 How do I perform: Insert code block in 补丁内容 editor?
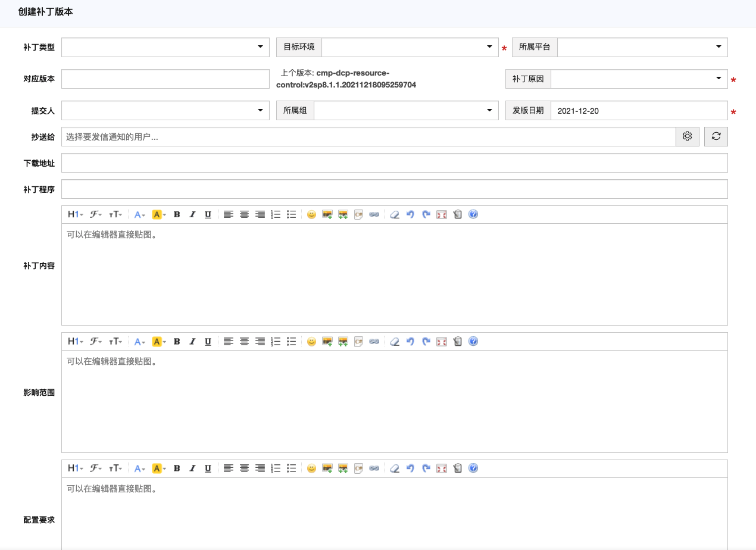(358, 214)
